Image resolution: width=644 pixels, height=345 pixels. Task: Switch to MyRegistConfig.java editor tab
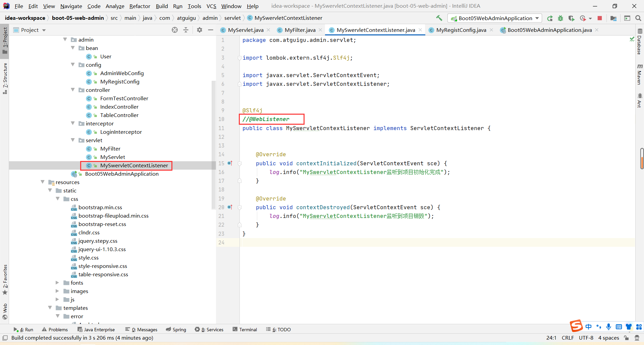tap(461, 30)
